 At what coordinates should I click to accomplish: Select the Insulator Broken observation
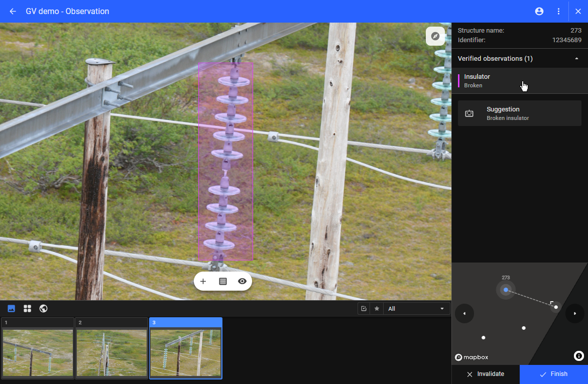click(x=517, y=81)
